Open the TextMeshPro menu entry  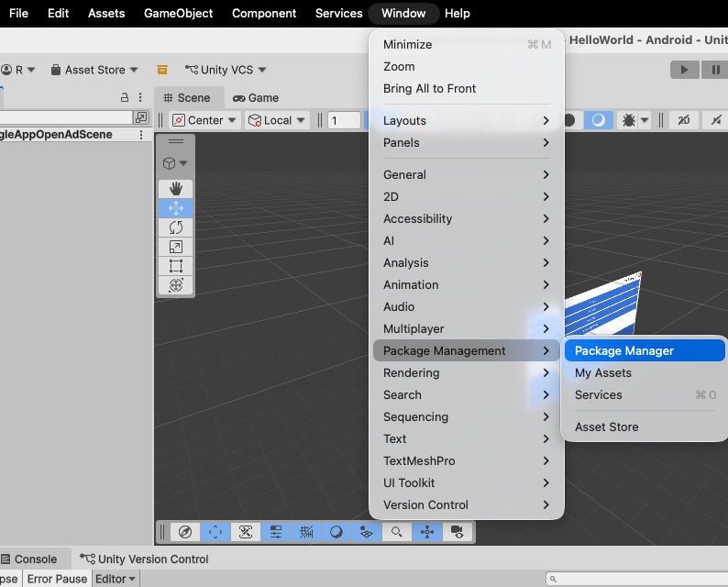point(466,460)
